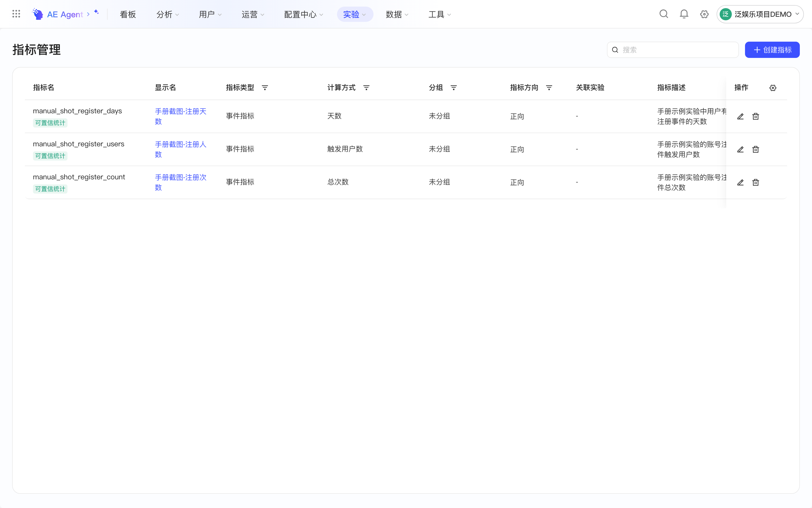Open the 手册截图-注册人数 link

point(180,149)
